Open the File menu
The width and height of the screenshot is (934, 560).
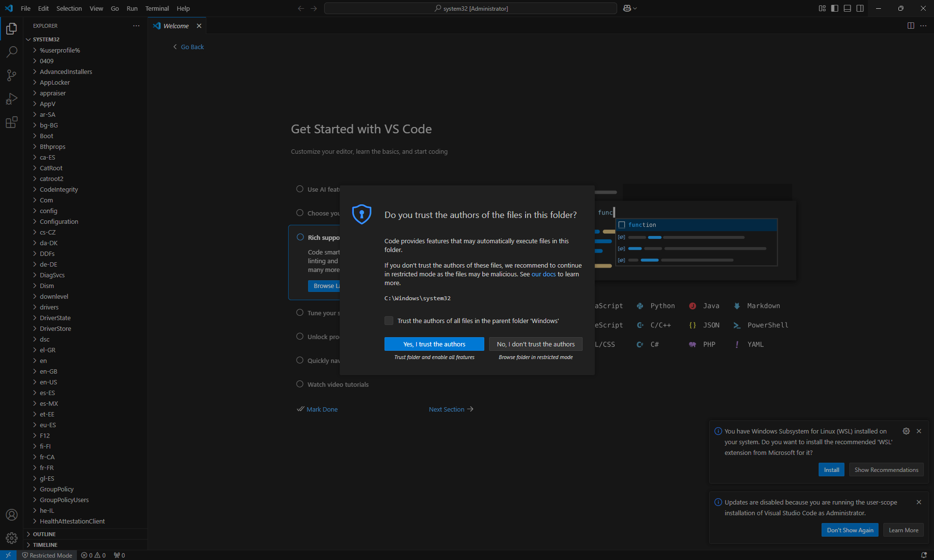tap(26, 8)
